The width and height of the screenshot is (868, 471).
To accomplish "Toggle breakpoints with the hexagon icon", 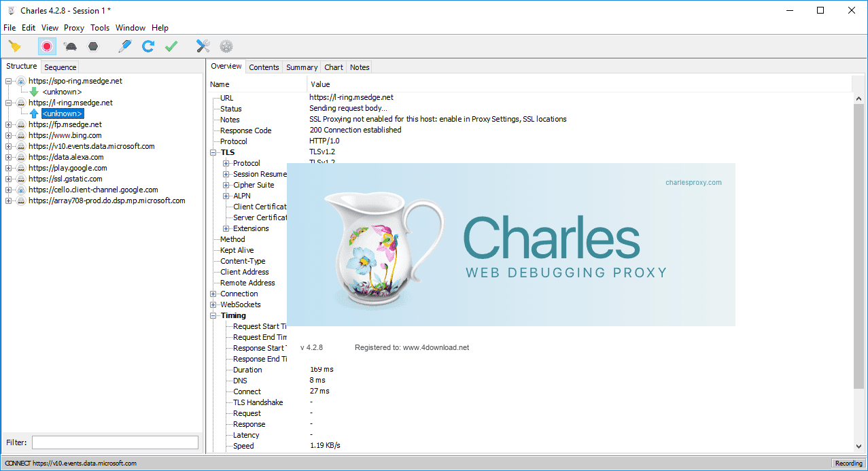I will pos(91,46).
